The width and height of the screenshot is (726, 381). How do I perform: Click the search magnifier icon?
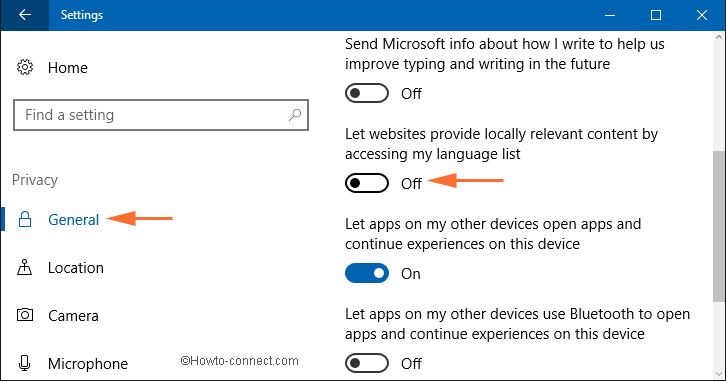294,115
